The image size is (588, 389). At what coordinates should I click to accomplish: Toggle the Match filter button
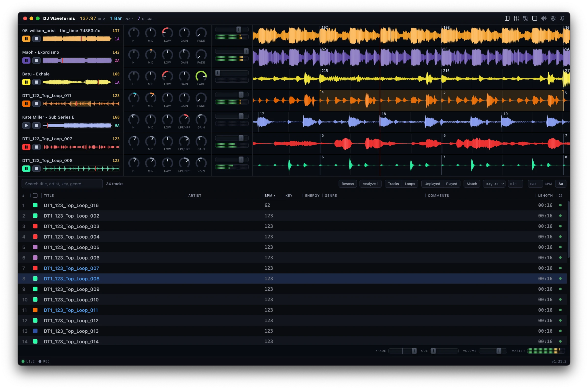click(472, 184)
